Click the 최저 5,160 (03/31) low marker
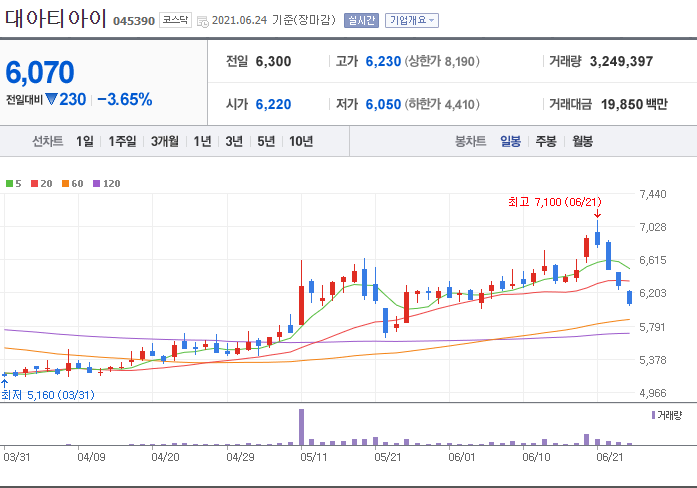Viewport: 697px width, 488px height. tap(48, 395)
